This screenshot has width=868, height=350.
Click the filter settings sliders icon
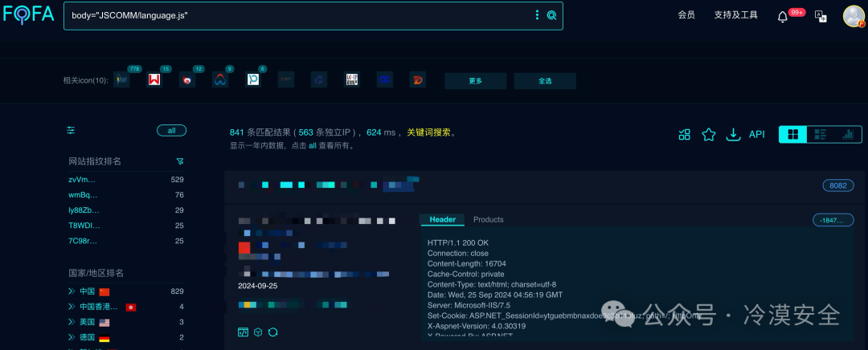point(71,131)
